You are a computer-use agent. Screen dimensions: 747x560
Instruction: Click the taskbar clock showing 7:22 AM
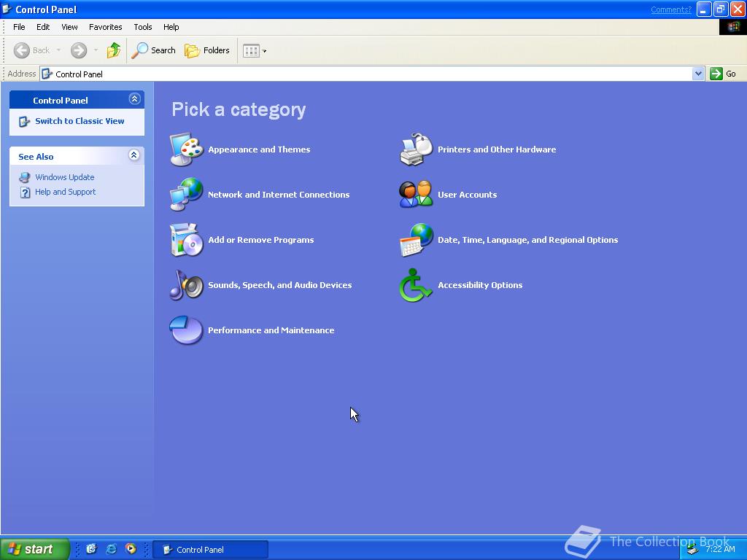pos(720,550)
